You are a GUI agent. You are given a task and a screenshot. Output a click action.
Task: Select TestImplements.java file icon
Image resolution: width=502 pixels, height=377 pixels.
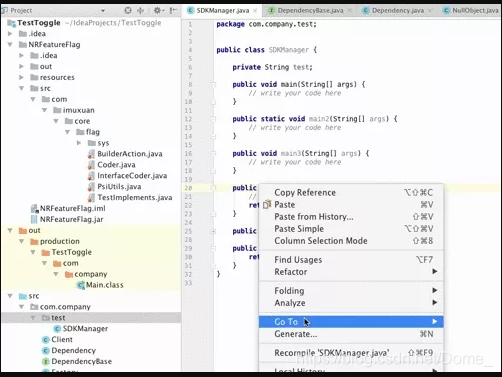tap(91, 198)
